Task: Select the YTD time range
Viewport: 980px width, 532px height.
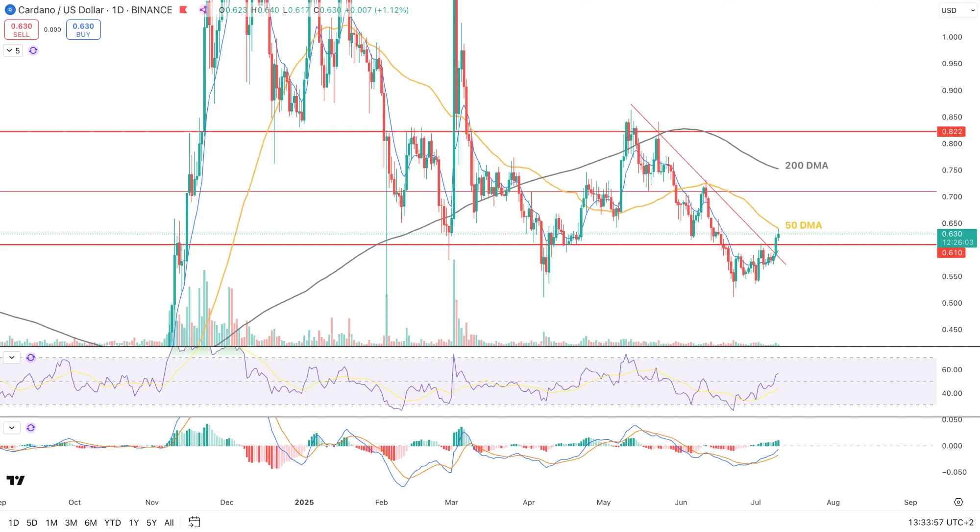Action: tap(113, 523)
